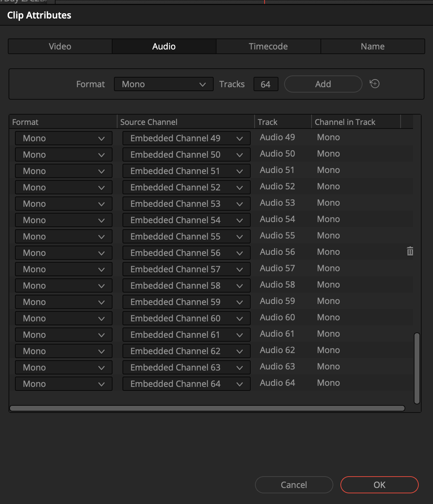Click the vertical scrollbar thumb
The width and height of the screenshot is (433, 504).
tap(417, 368)
